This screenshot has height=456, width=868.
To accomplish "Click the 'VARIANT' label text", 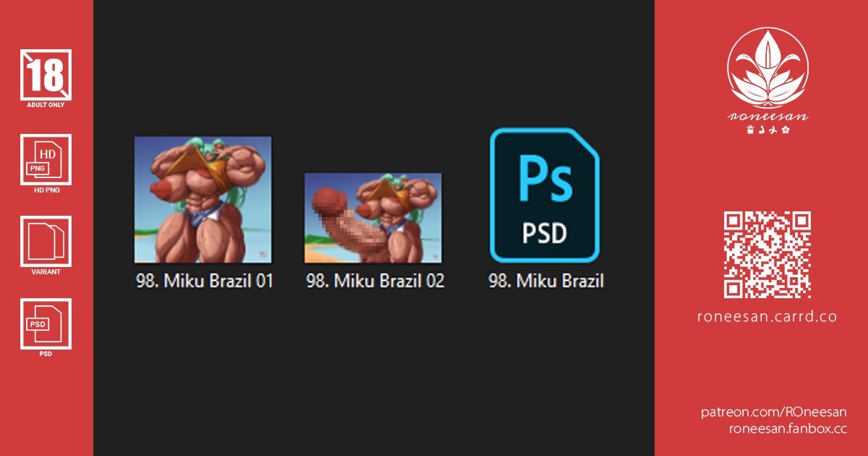I will [46, 272].
